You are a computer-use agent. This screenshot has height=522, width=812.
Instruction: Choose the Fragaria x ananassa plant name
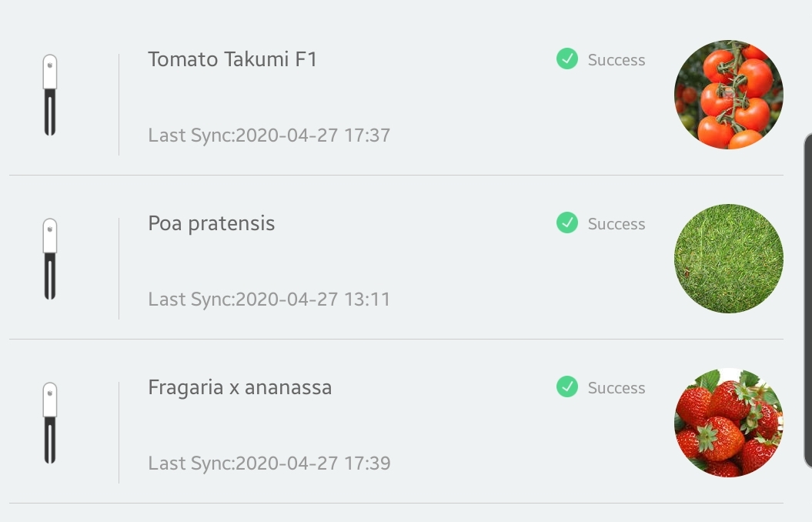239,387
